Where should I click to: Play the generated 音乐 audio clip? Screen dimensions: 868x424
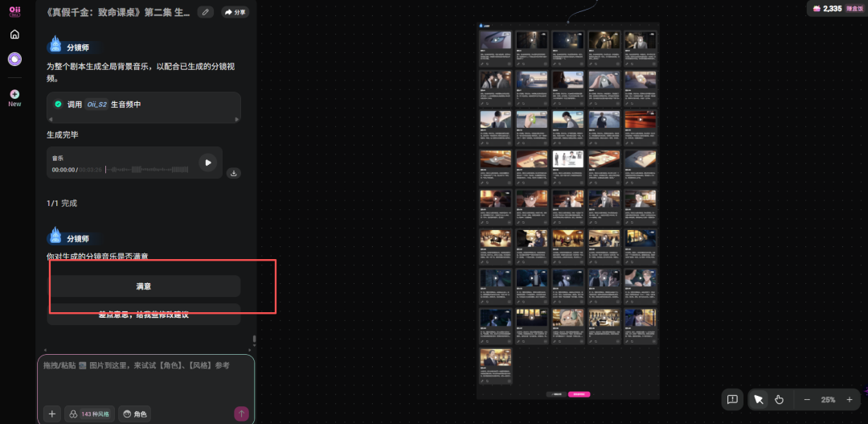point(207,163)
